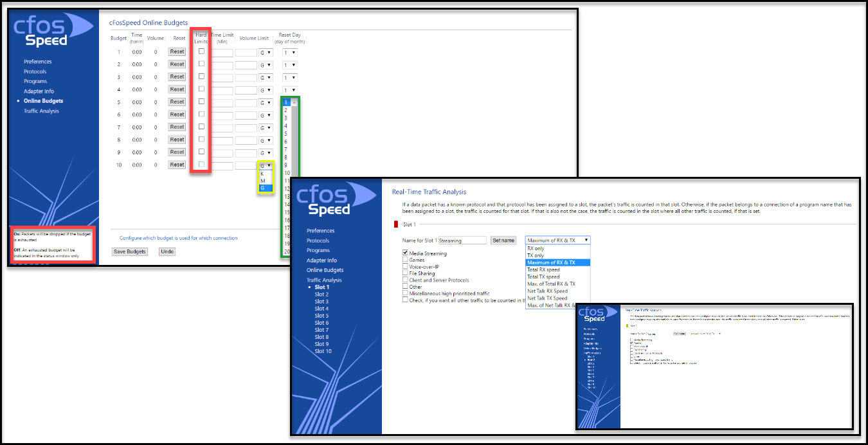Click the Time Limit field for budget 2

click(x=222, y=64)
